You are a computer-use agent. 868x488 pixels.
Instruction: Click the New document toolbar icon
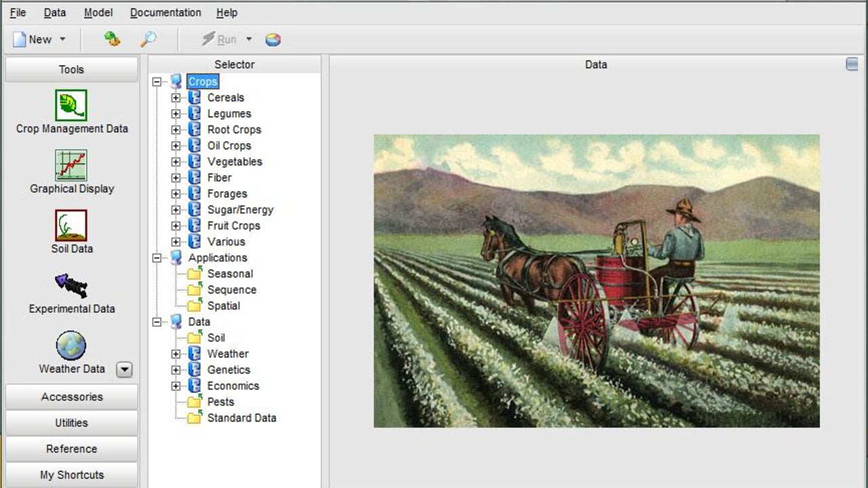(19, 39)
